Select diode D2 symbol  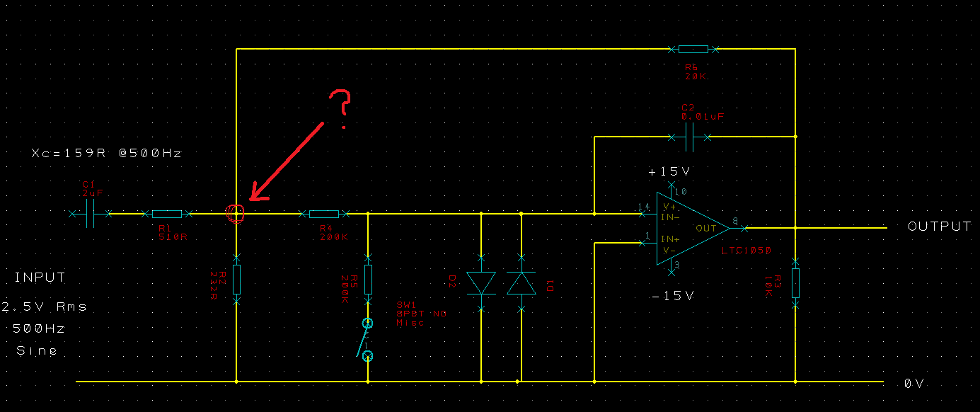click(481, 283)
